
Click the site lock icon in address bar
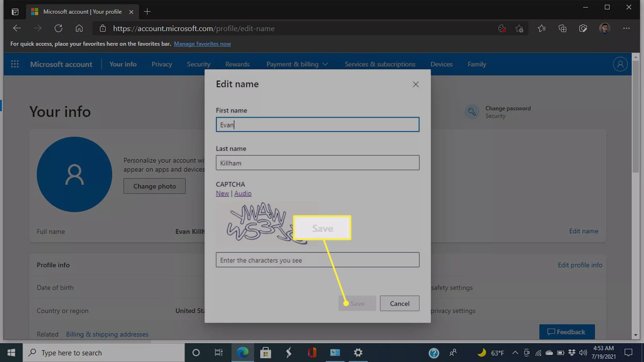103,28
